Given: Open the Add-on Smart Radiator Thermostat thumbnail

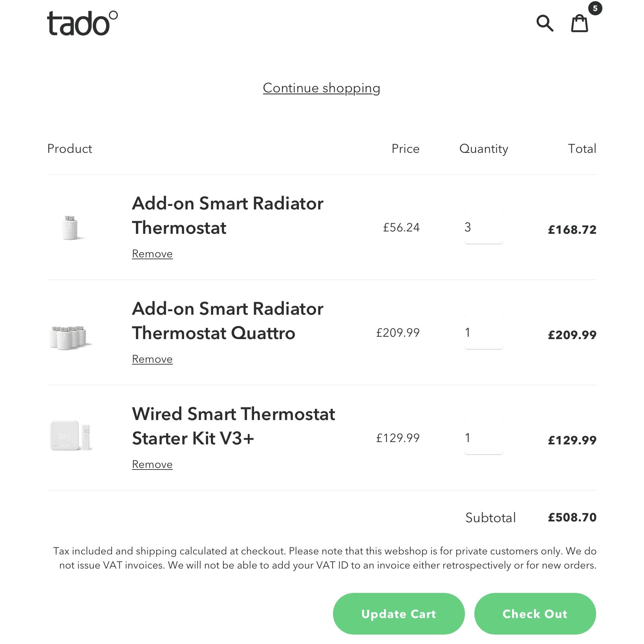Looking at the screenshot, I should click(70, 227).
